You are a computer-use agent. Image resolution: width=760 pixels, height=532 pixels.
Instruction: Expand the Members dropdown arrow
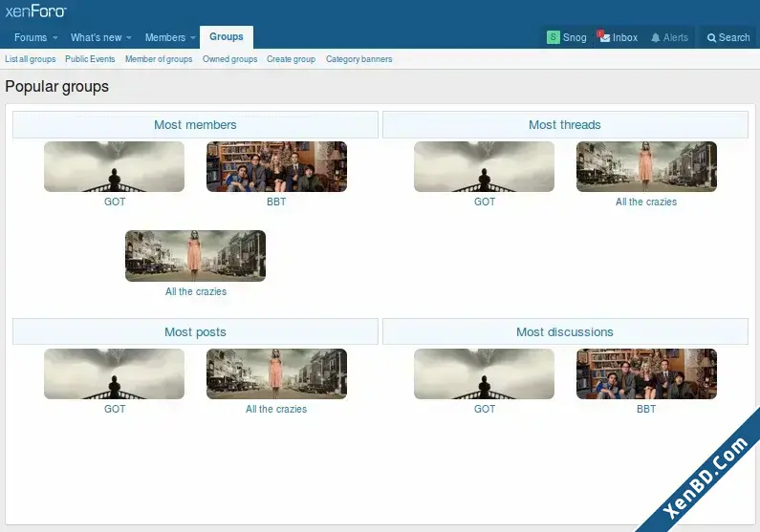(x=193, y=38)
